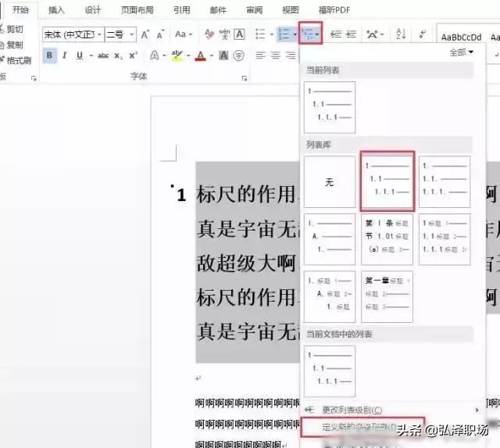Viewport: 500px width, 448px height.
Task: Open the change case Aa menu
Action: pos(184,34)
